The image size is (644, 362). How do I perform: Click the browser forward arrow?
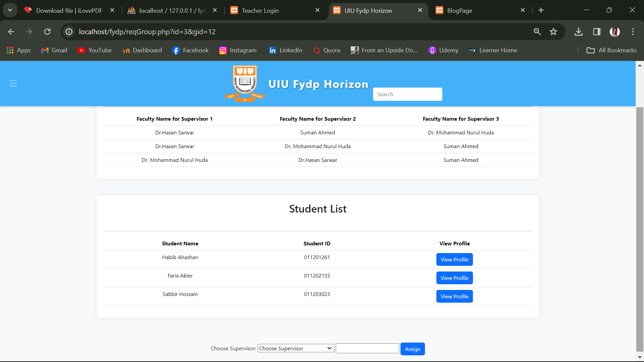[29, 32]
